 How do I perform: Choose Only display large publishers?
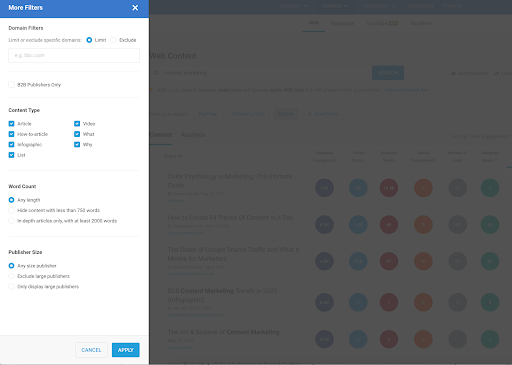tap(11, 286)
